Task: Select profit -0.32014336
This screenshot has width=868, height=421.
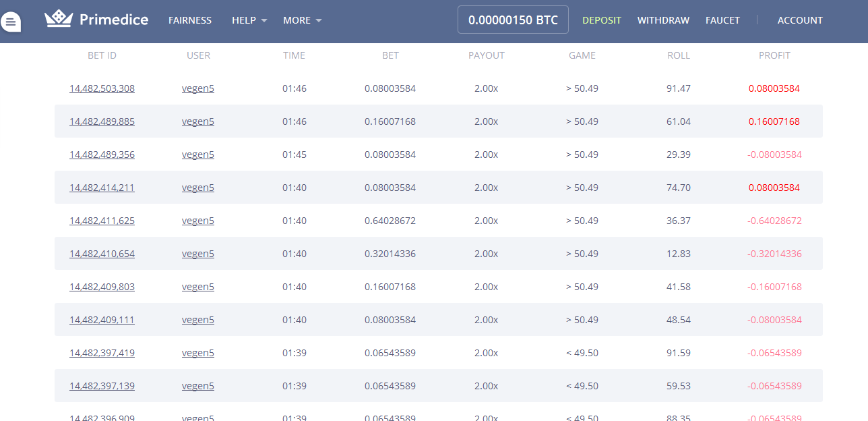Action: click(774, 254)
